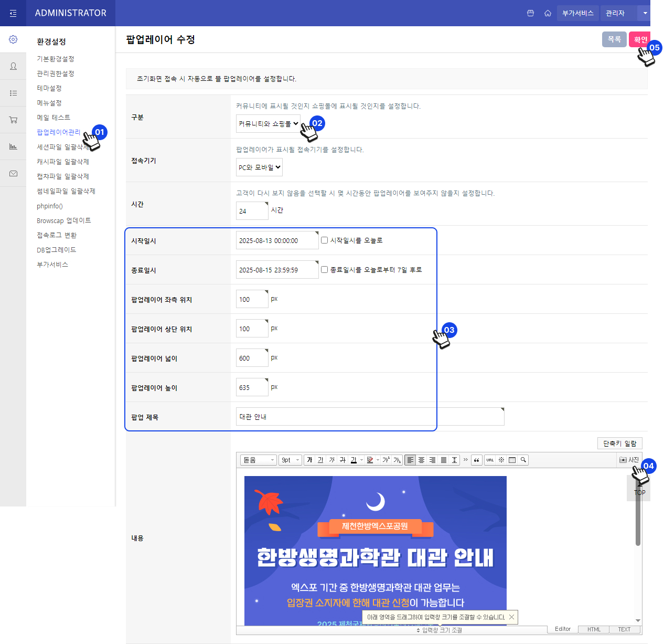This screenshot has height=644, width=664.
Task: Open the shopping cart sidebar icon
Action: [x=13, y=120]
